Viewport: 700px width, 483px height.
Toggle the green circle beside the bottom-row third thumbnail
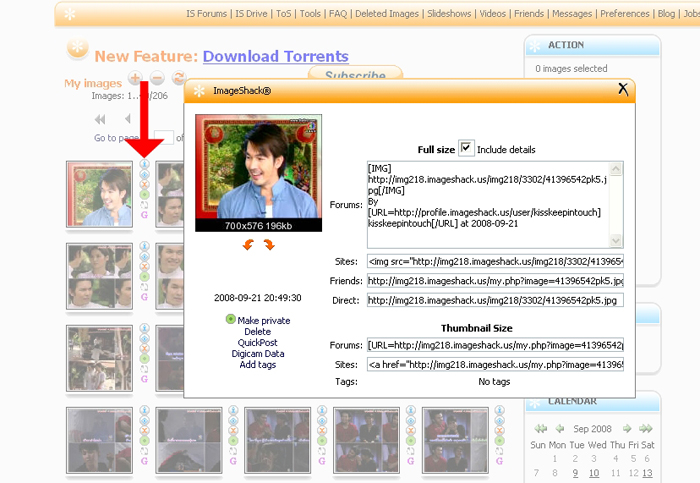tap(322, 441)
